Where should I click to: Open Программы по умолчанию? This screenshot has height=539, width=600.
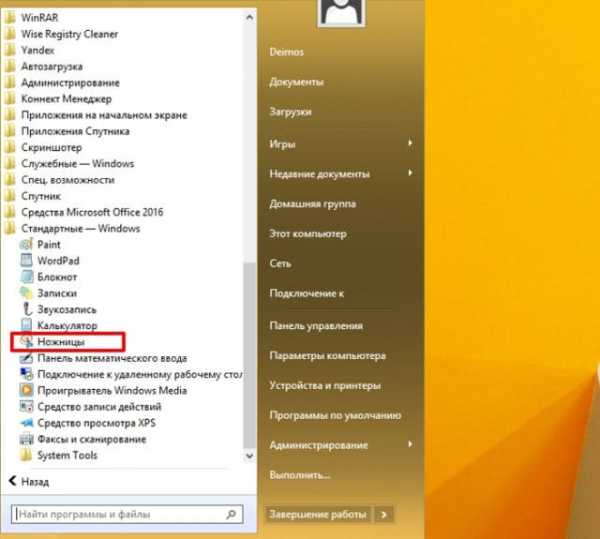(335, 415)
